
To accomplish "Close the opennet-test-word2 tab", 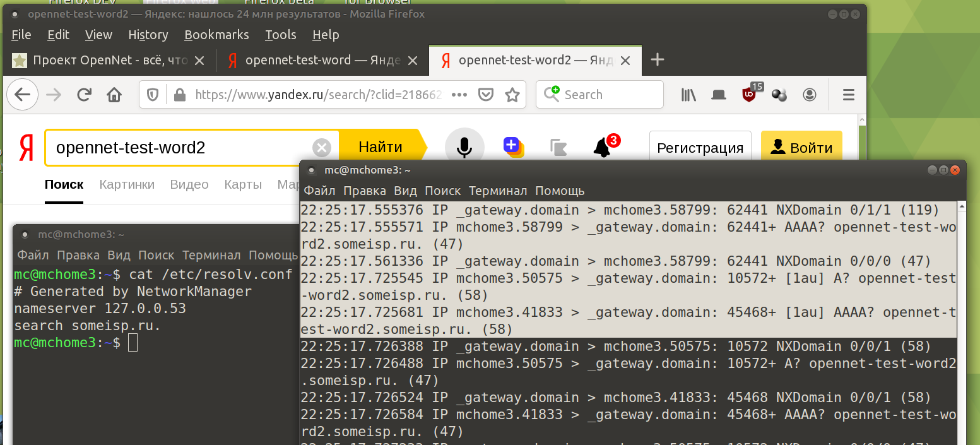I will [x=625, y=61].
